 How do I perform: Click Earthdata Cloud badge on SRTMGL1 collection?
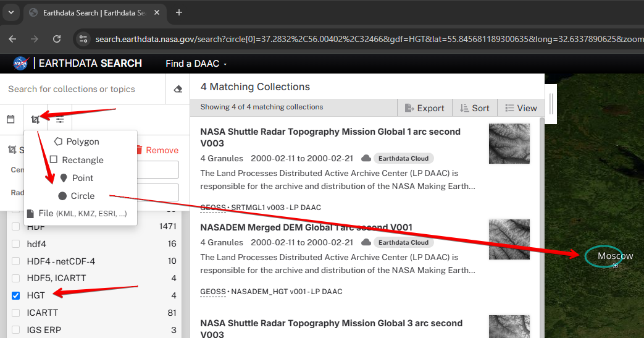click(403, 158)
